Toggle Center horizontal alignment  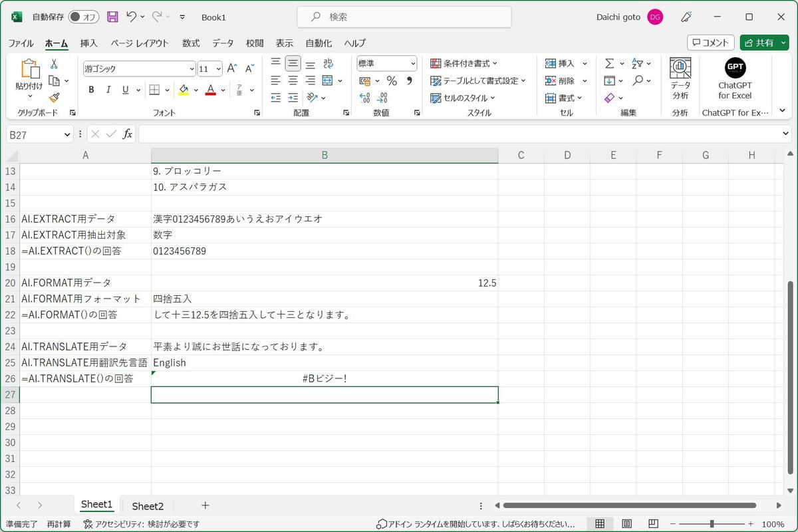293,81
